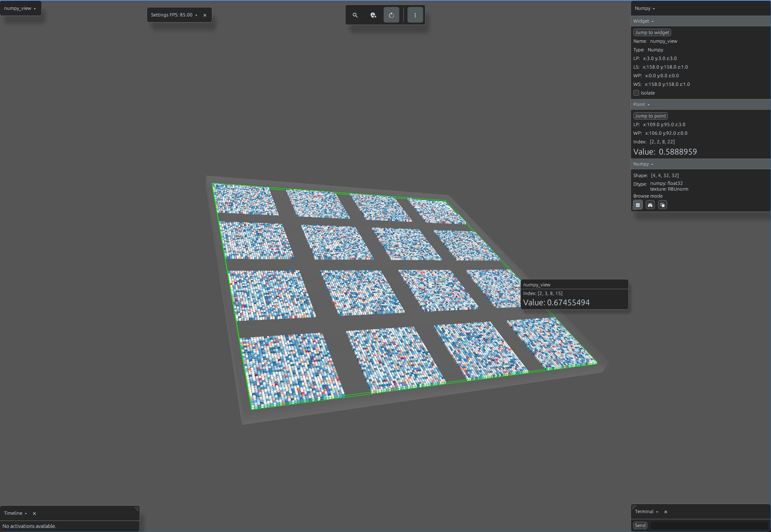
Task: Collapse the Point section
Action: pyautogui.click(x=641, y=104)
